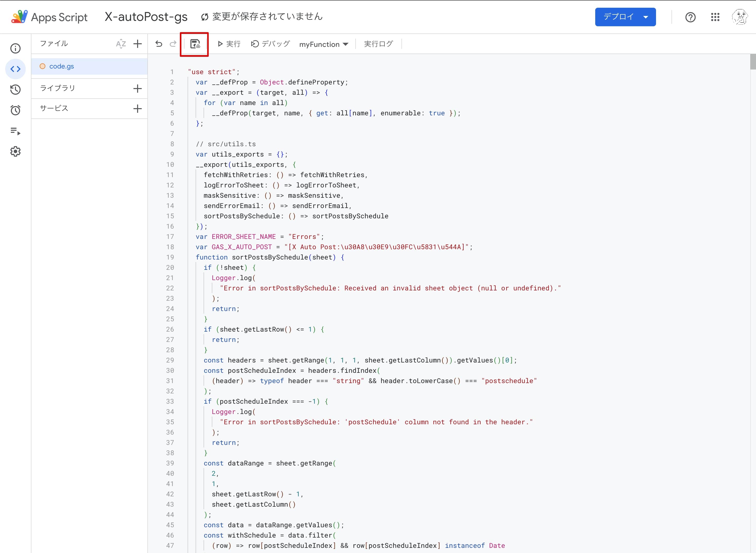Click the 変更が保存されていません status text
The height and width of the screenshot is (553, 756).
tap(267, 16)
